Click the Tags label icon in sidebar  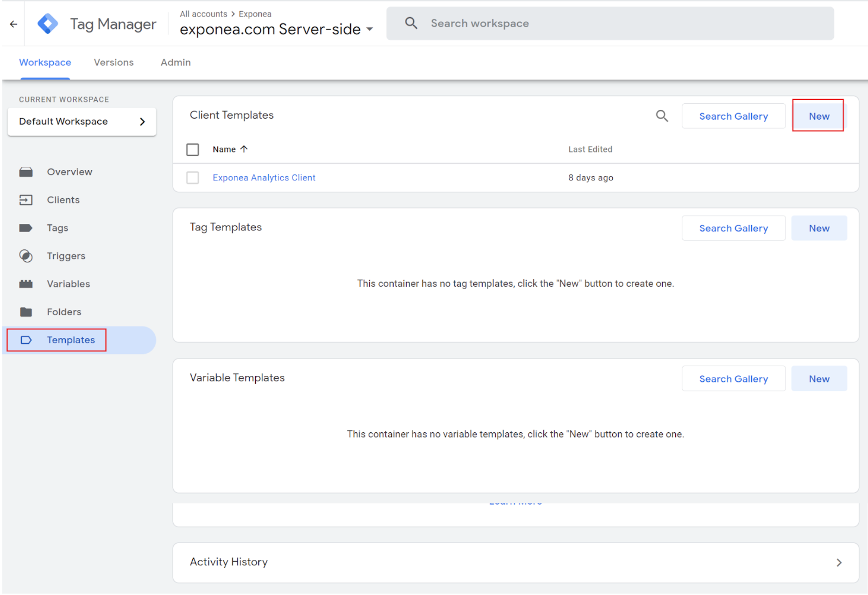point(26,228)
